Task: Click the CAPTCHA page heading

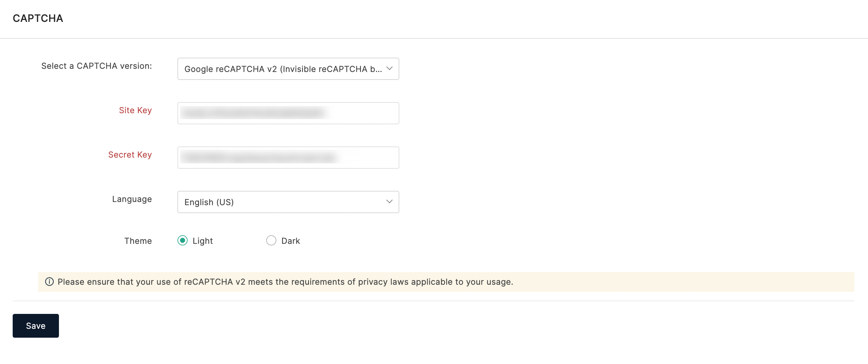Action: click(38, 18)
